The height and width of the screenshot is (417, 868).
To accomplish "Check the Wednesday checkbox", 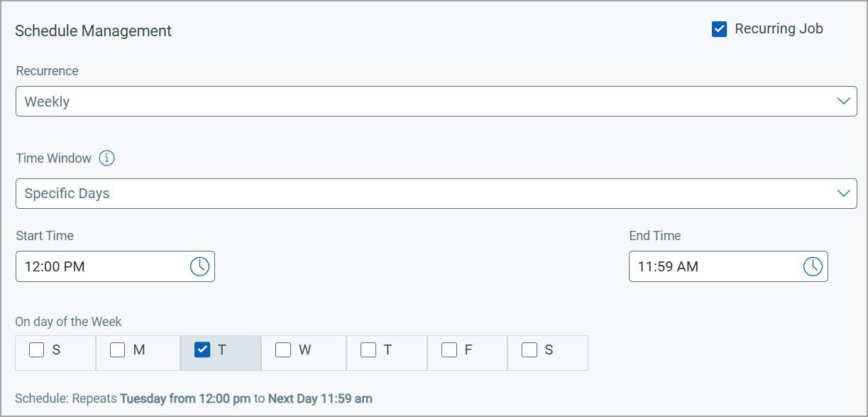I will point(283,350).
